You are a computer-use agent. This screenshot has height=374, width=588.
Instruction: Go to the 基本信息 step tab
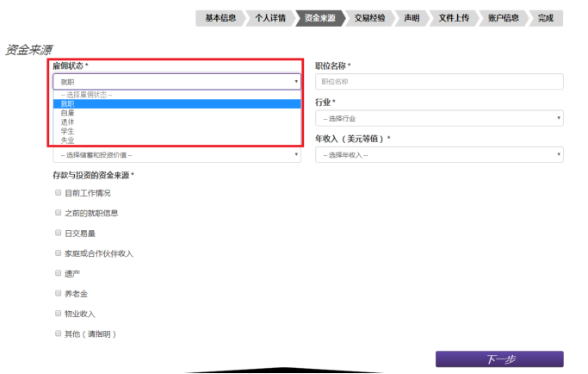tap(220, 18)
